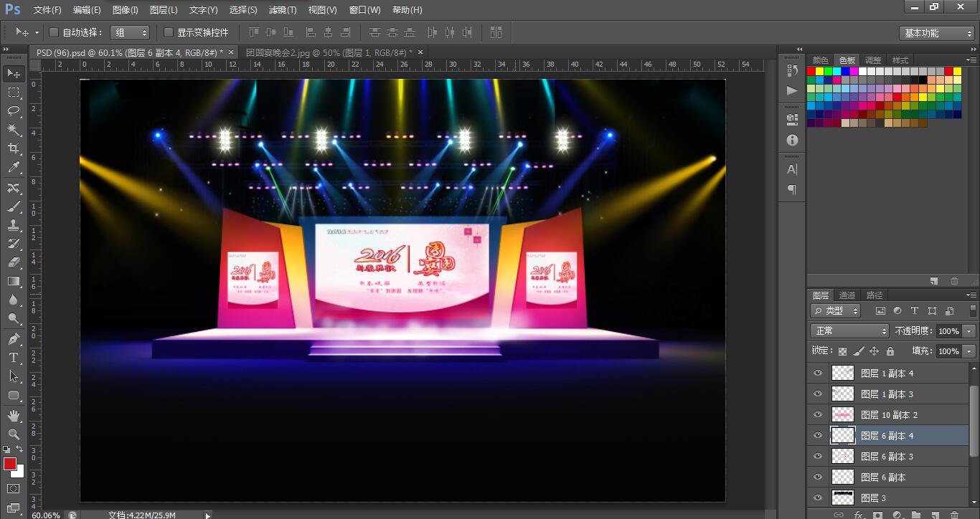Enable 显示变换控件 checkbox
The width and height of the screenshot is (980, 519).
pos(169,32)
